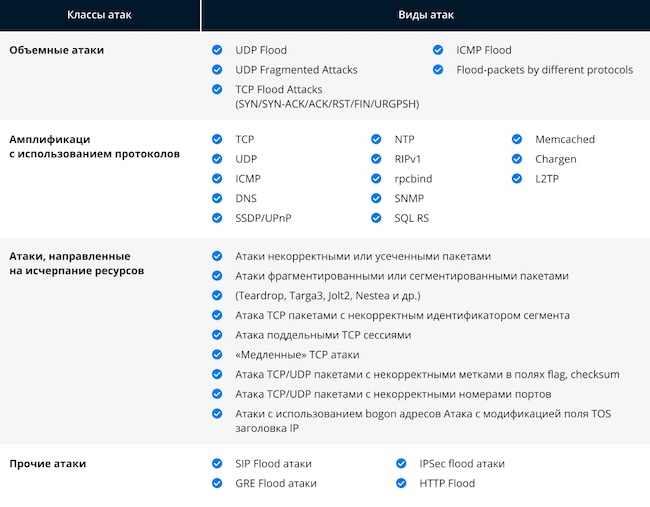Click the GRE Flood атаки checkmark

tap(217, 483)
